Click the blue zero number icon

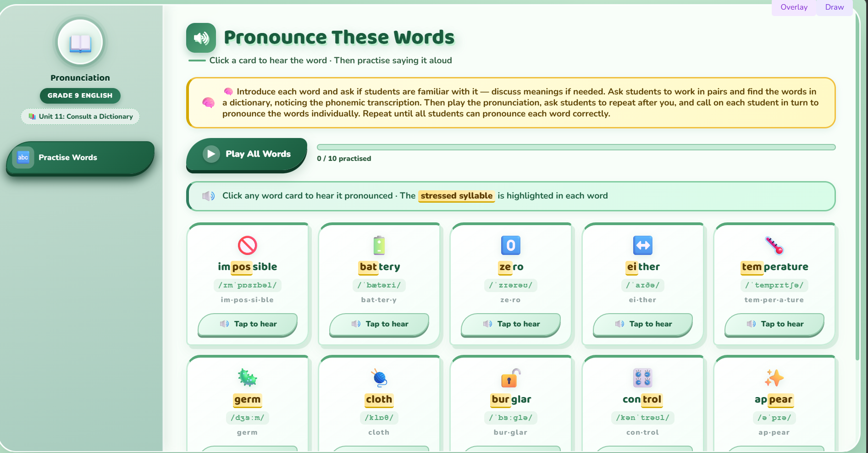[x=511, y=245]
